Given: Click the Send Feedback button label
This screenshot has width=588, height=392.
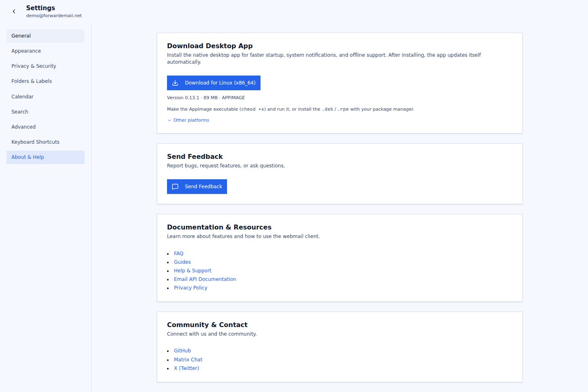Looking at the screenshot, I should coord(203,187).
